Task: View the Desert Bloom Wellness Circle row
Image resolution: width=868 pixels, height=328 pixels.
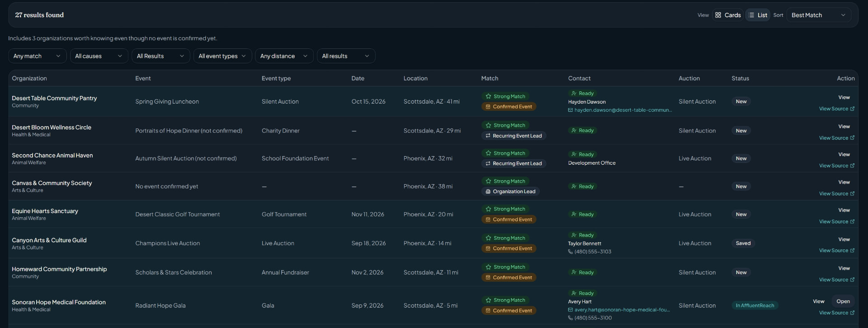Action: 844,126
